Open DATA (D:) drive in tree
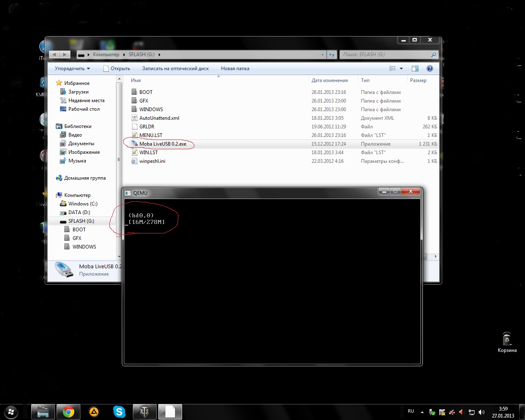This screenshot has width=525, height=420. point(79,212)
